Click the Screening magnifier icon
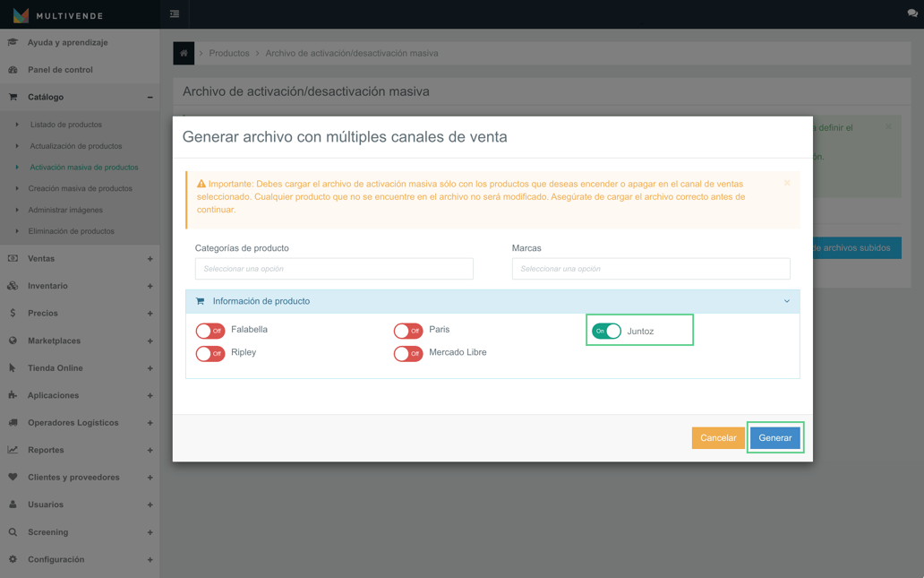 (x=13, y=532)
